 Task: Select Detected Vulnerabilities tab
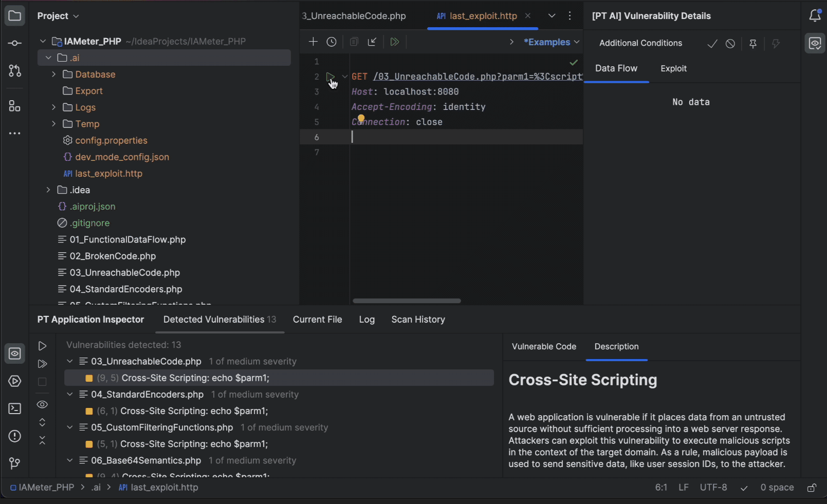pos(220,320)
